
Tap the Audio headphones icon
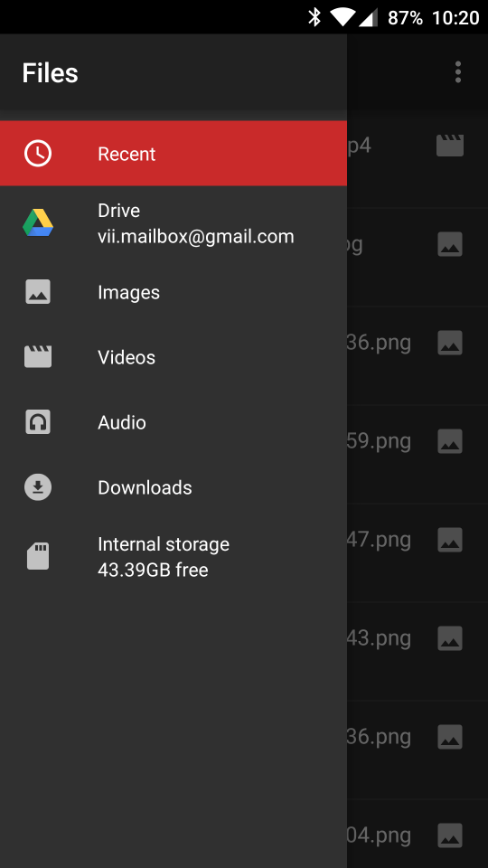38,422
